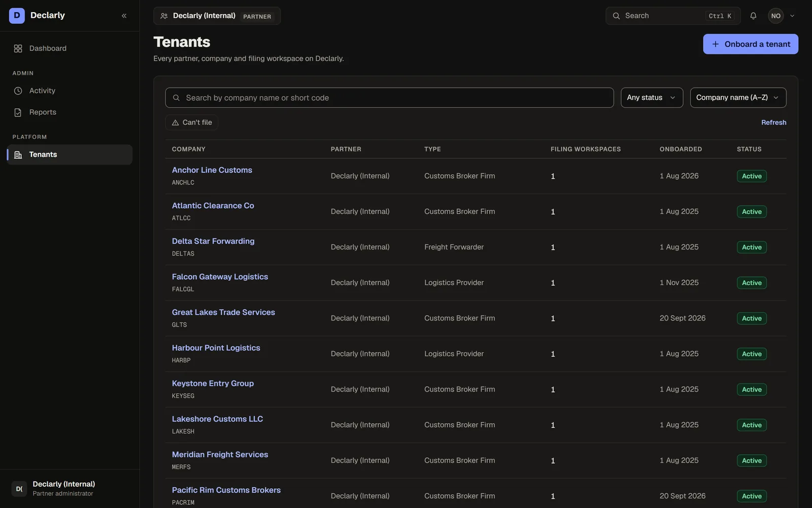Click 1 Nov 2025 onboarded date
The height and width of the screenshot is (508, 812).
[679, 283]
